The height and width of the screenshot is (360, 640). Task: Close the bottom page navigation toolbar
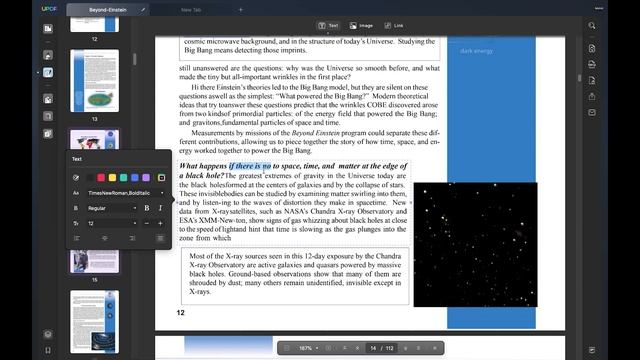pos(435,348)
